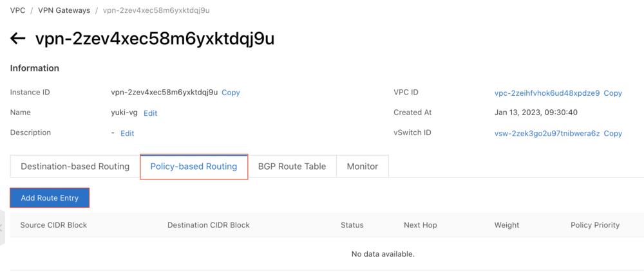The height and width of the screenshot is (272, 644).
Task: Click the Weight column header
Action: [x=507, y=225]
